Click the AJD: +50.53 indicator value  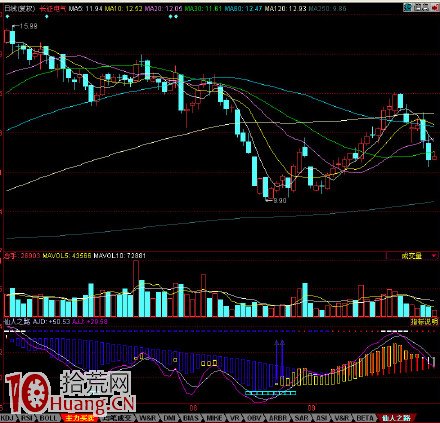pos(50,322)
